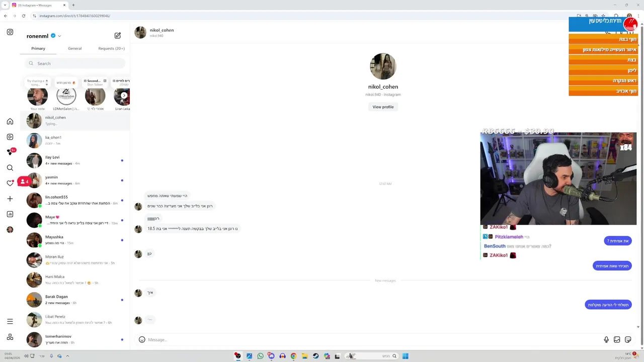
Task: Click the follow-request bubble showing 4
Action: (24, 182)
